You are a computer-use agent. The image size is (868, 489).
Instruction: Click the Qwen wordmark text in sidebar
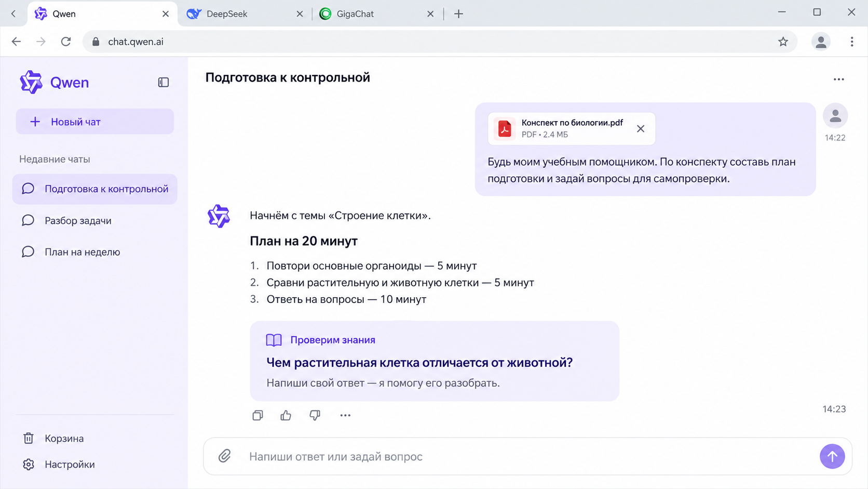[70, 82]
